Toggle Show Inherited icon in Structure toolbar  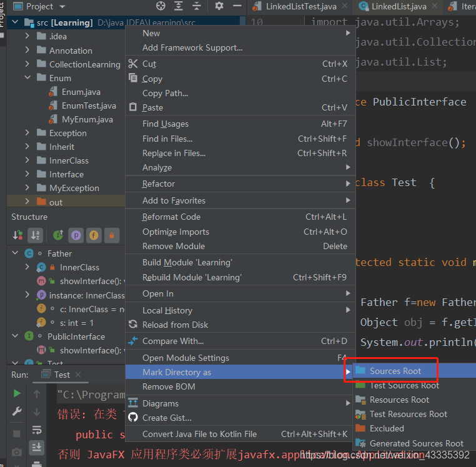click(58, 235)
